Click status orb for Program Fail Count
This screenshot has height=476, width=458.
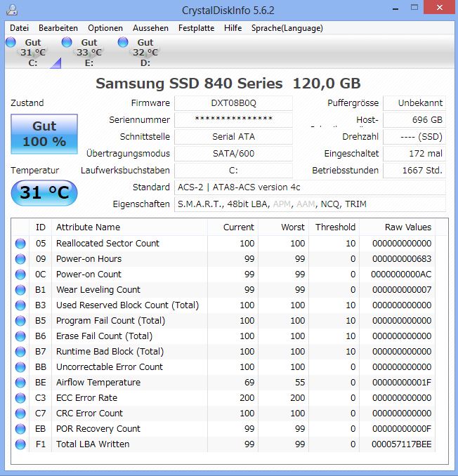[20, 321]
